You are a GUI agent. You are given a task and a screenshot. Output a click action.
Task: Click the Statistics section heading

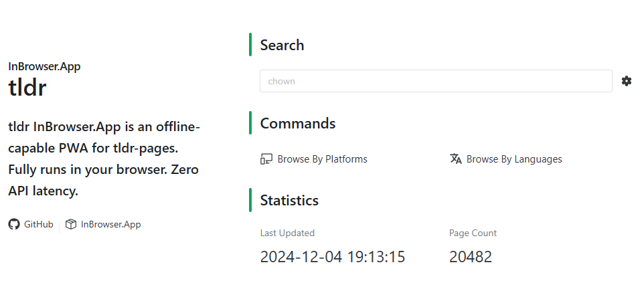[x=289, y=200]
